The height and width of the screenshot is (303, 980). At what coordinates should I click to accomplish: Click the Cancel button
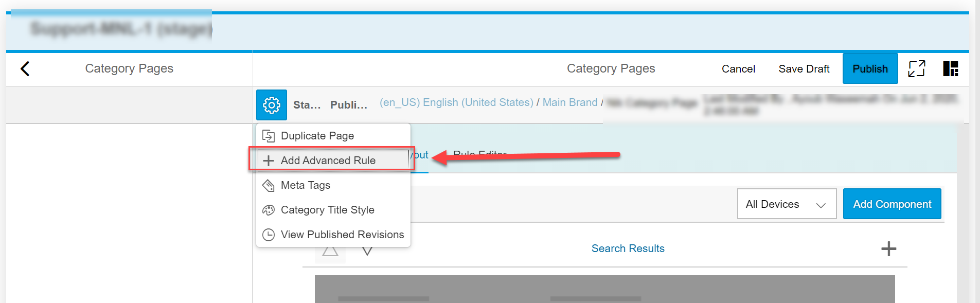point(738,69)
